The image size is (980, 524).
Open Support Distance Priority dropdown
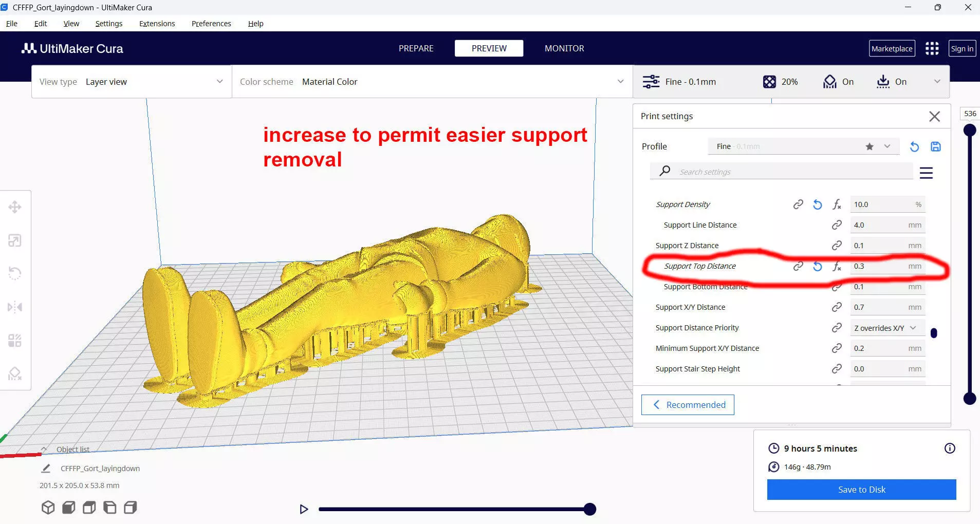tap(887, 328)
